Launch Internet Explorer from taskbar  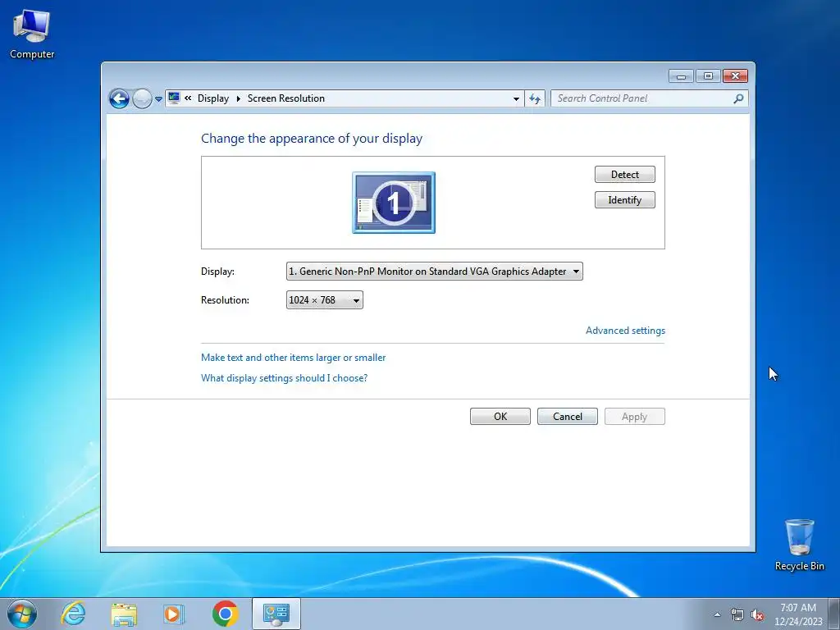(x=73, y=614)
